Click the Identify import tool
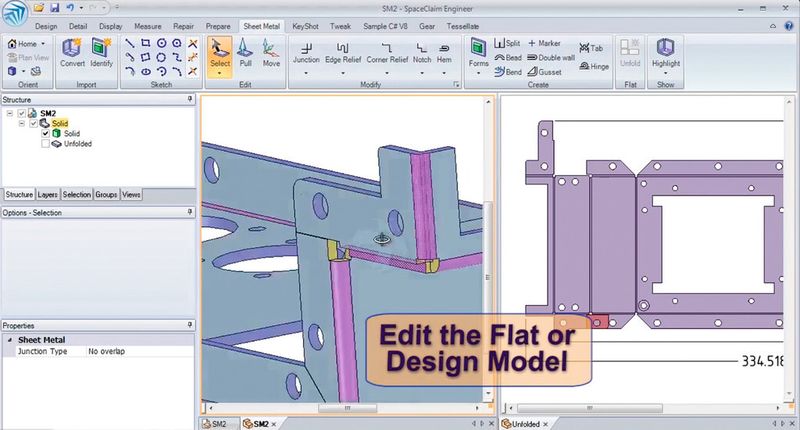 [x=101, y=53]
